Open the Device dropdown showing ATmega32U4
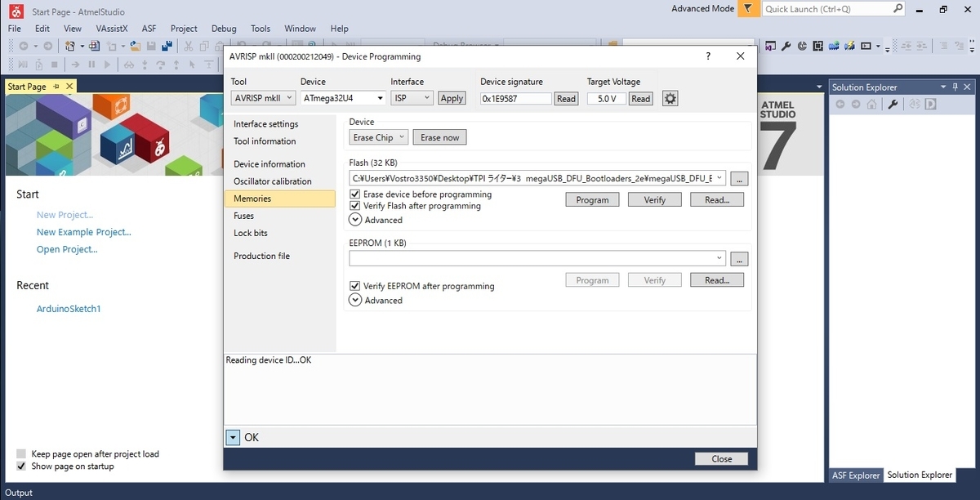This screenshot has height=500, width=980. coord(343,98)
